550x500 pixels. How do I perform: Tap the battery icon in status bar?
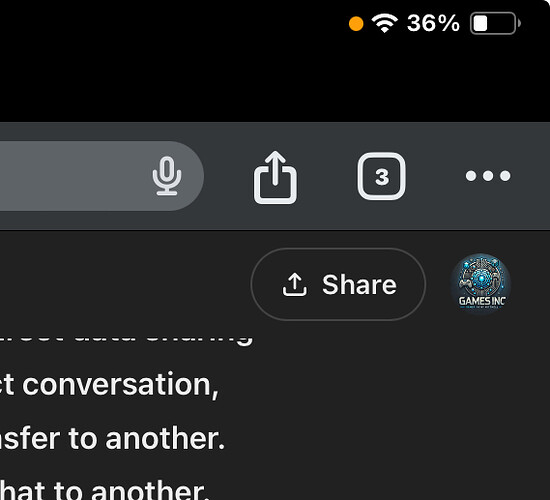pyautogui.click(x=495, y=24)
